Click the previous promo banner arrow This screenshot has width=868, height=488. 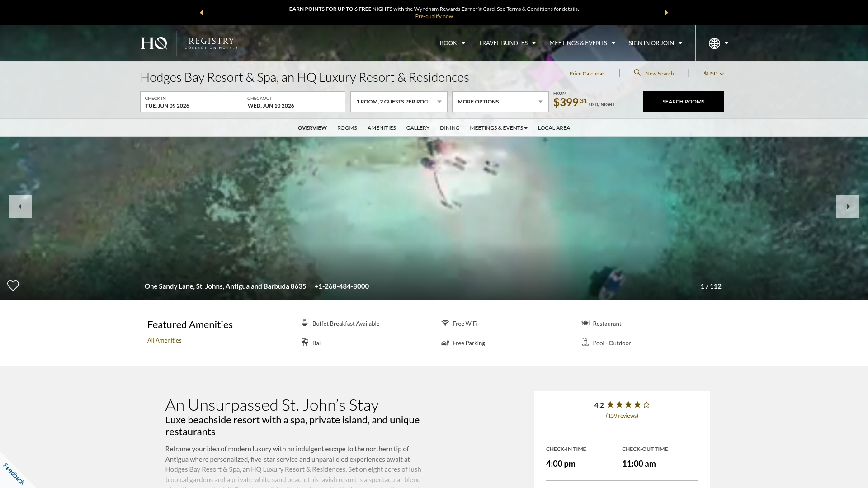201,13
